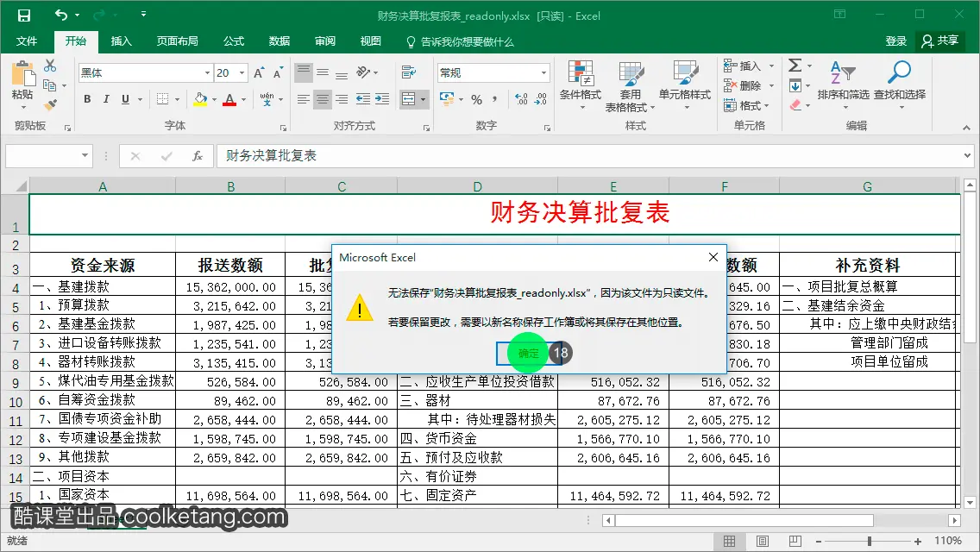The height and width of the screenshot is (552, 980).
Task: Open the 文件 File menu
Action: click(26, 41)
